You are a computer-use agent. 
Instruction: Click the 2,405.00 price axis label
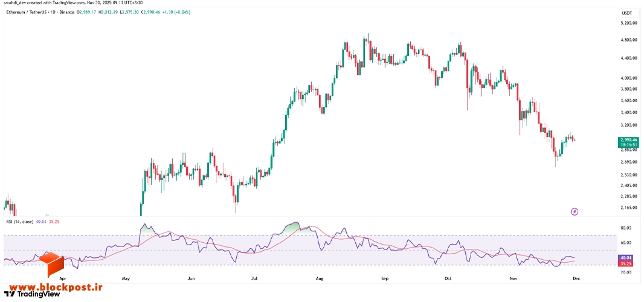click(x=628, y=185)
